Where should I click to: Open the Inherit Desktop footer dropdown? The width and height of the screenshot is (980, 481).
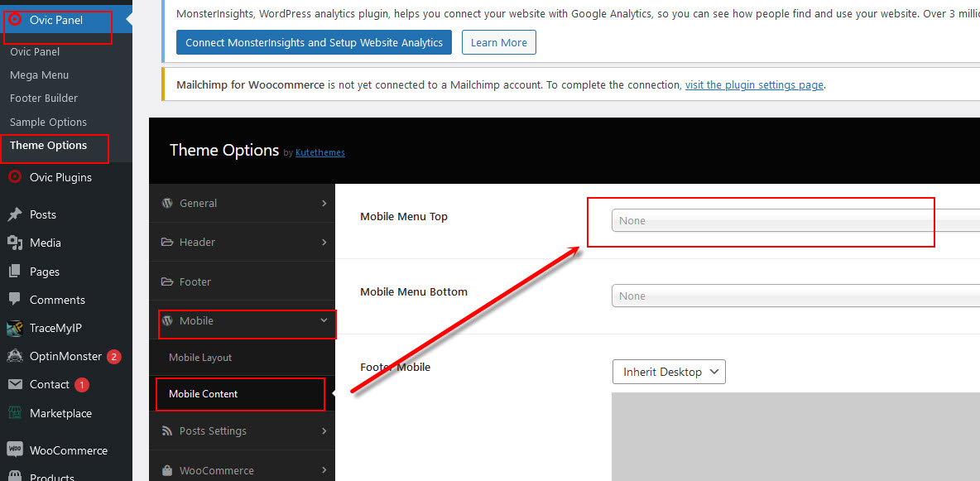pyautogui.click(x=669, y=372)
